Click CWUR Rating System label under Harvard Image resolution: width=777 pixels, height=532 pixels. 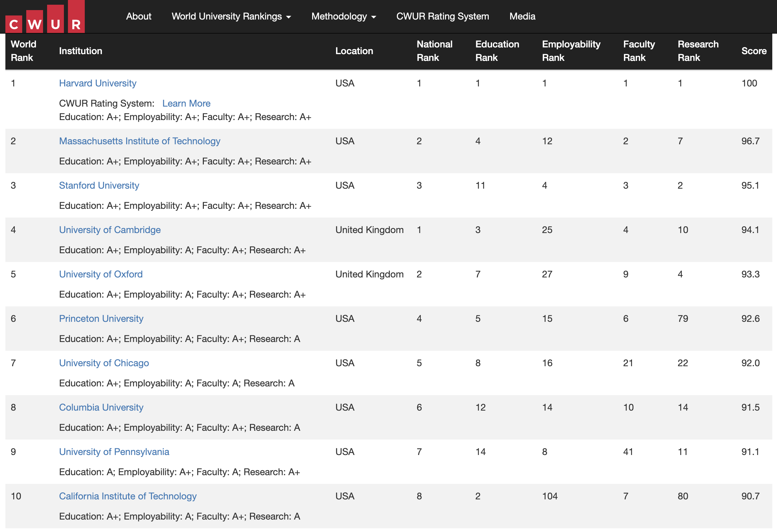(x=107, y=103)
